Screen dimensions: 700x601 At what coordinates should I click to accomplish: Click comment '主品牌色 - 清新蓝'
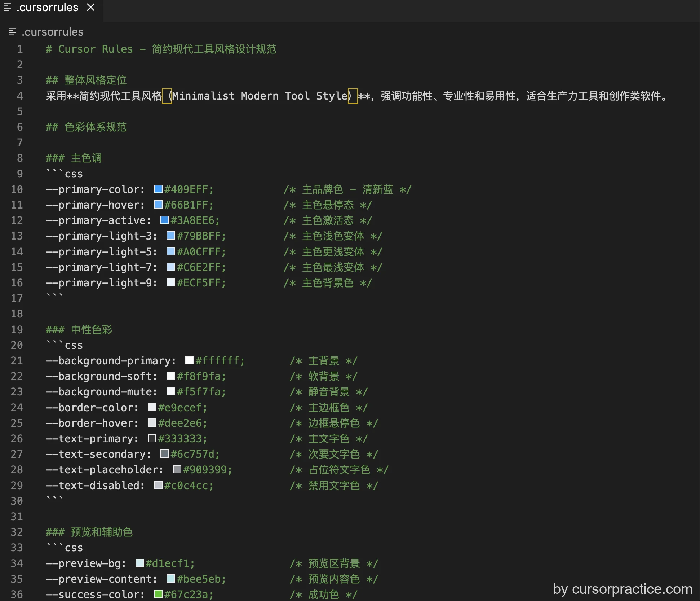(347, 189)
